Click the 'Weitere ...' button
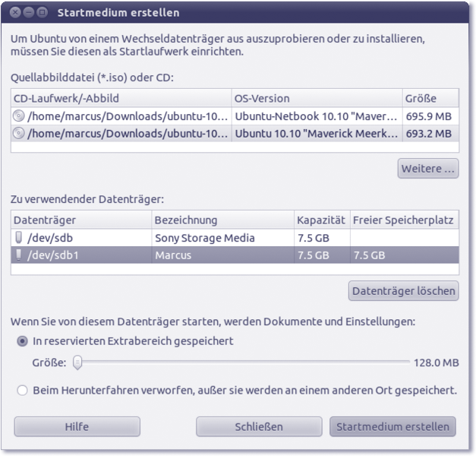 [x=427, y=169]
